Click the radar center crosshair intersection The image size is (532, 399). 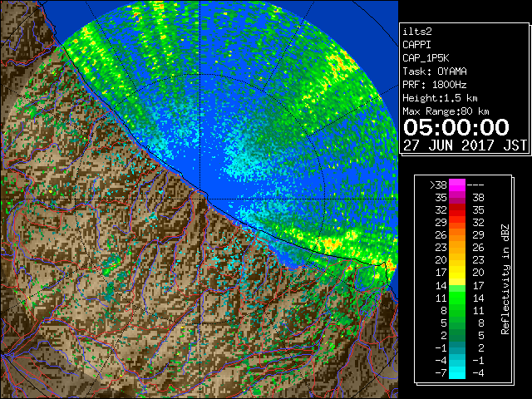[200, 199]
